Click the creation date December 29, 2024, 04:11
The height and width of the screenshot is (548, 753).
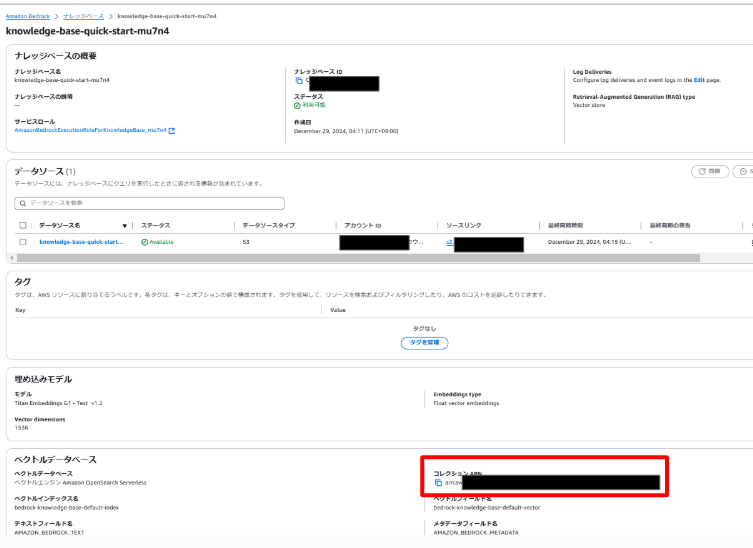click(346, 131)
